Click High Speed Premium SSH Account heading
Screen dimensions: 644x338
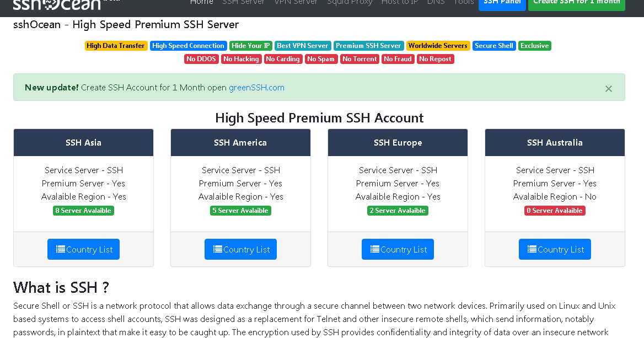[319, 118]
